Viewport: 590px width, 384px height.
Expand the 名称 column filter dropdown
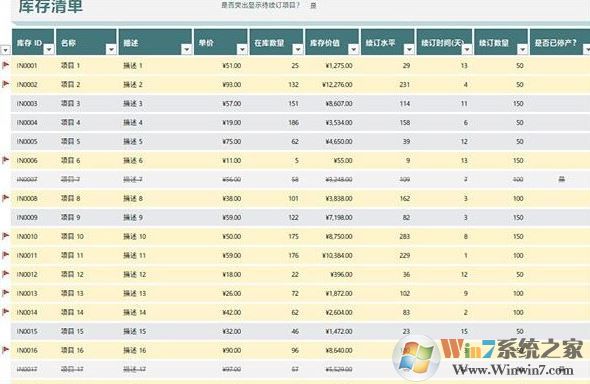coord(111,49)
